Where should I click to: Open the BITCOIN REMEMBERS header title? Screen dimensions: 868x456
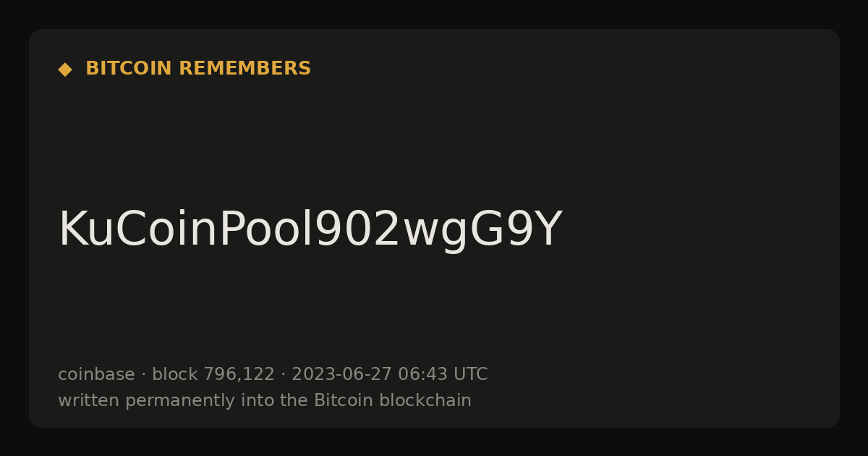tap(198, 69)
